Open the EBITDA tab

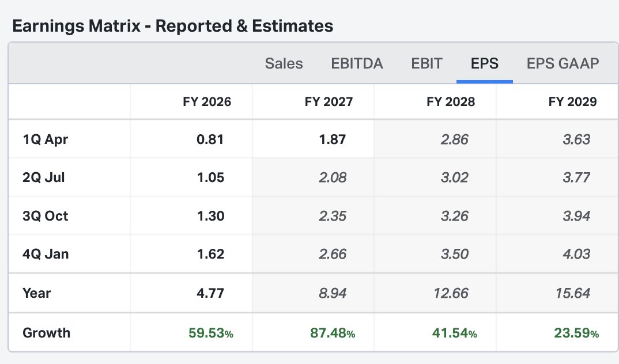[x=357, y=63]
